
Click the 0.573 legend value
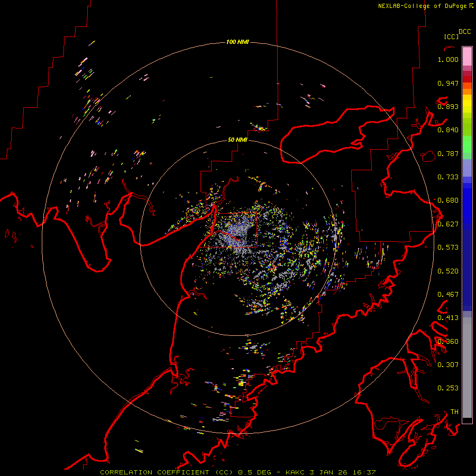(x=448, y=248)
